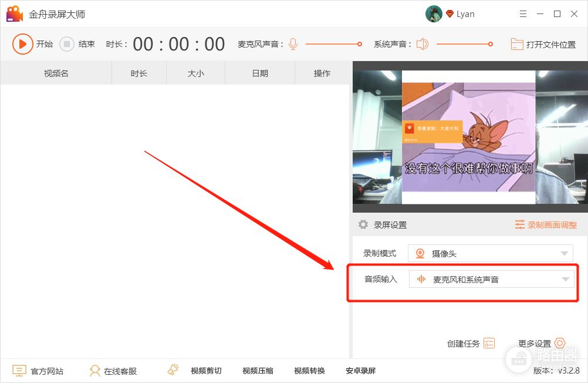Open 视频压缩 video compression
This screenshot has height=383, width=588.
[x=258, y=371]
